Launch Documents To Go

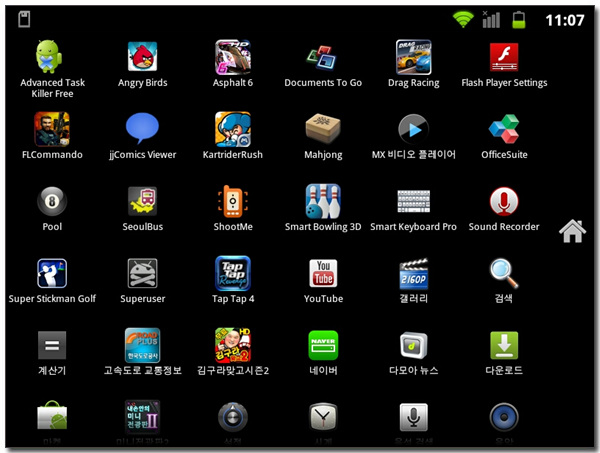(x=323, y=64)
